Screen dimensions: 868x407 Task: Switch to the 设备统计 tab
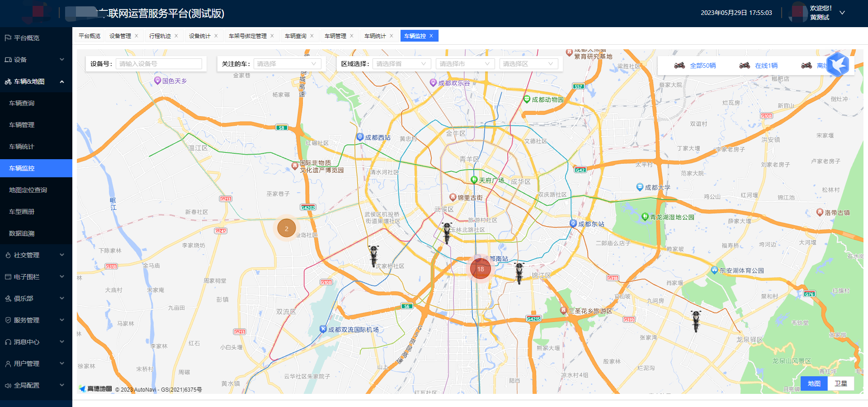(x=200, y=36)
